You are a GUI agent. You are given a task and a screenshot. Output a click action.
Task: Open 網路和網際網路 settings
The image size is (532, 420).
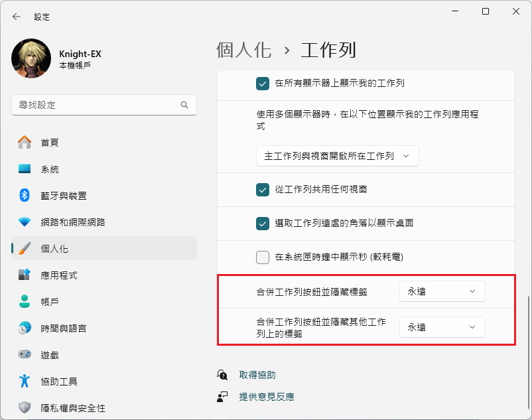(104, 222)
